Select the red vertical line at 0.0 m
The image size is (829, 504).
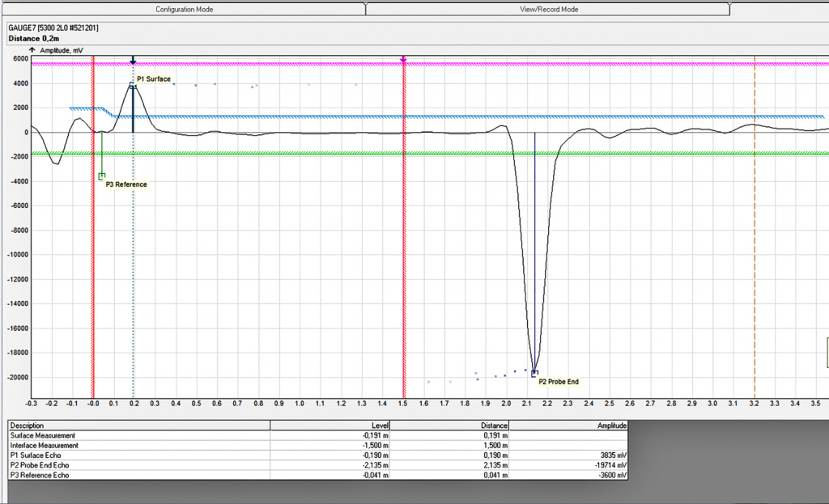[x=93, y=227]
